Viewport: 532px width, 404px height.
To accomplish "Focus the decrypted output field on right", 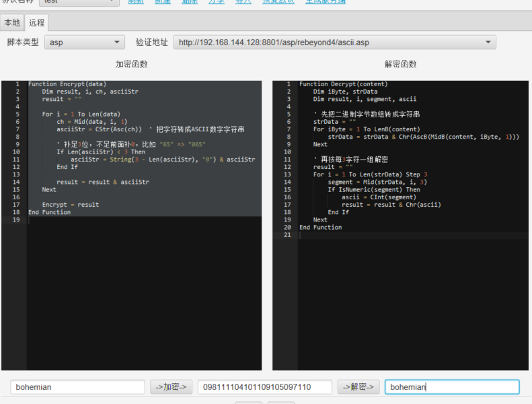I will point(451,387).
